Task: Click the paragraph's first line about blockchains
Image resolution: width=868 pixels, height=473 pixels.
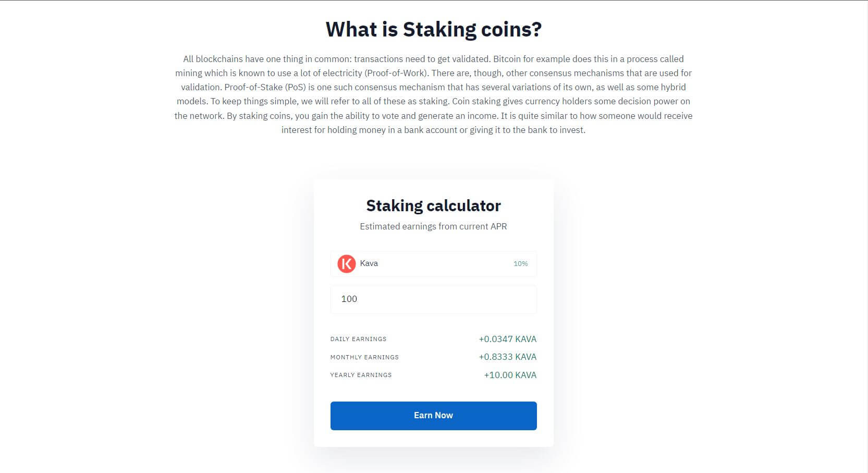Action: (433, 59)
